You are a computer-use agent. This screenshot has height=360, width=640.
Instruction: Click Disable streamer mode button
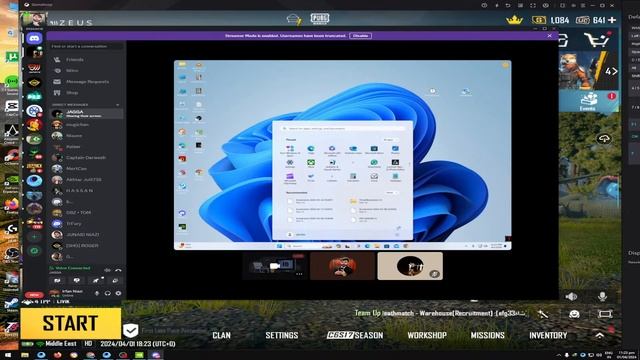click(360, 36)
